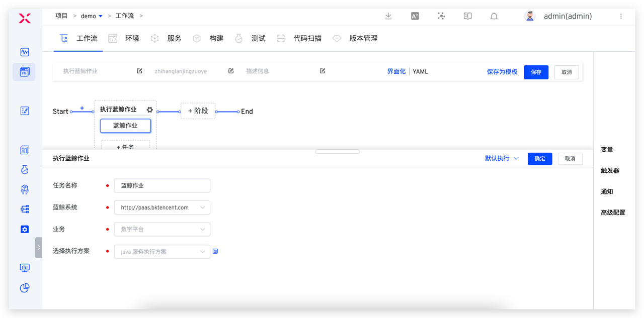Open the 高级配置 side panel
The height and width of the screenshot is (318, 644).
pos(613,213)
